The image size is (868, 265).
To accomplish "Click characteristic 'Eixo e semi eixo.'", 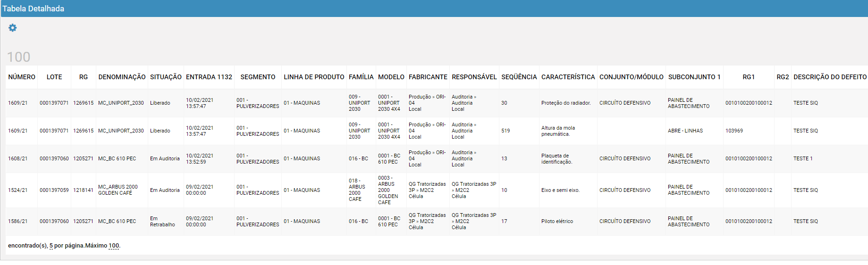I will (x=560, y=190).
